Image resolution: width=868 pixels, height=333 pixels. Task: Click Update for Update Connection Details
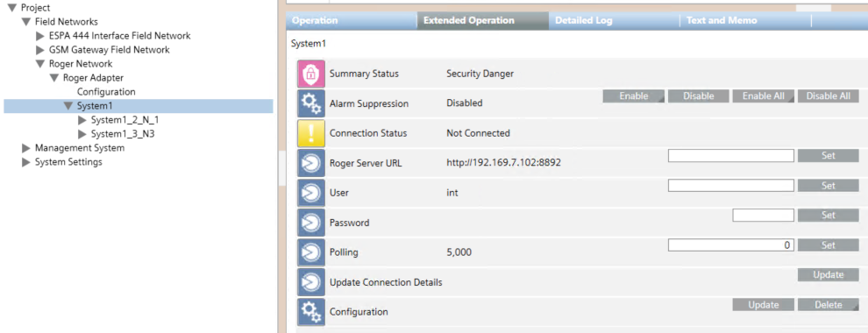coord(829,275)
